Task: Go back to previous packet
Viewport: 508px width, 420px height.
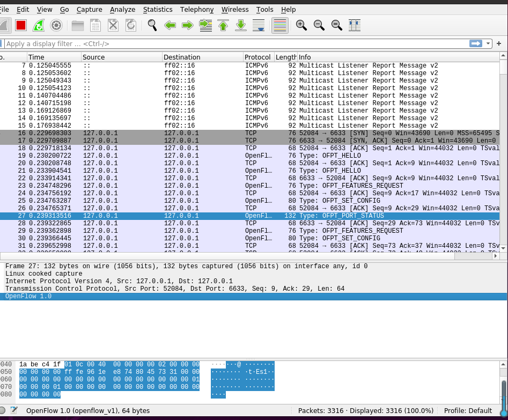Action: 170,25
